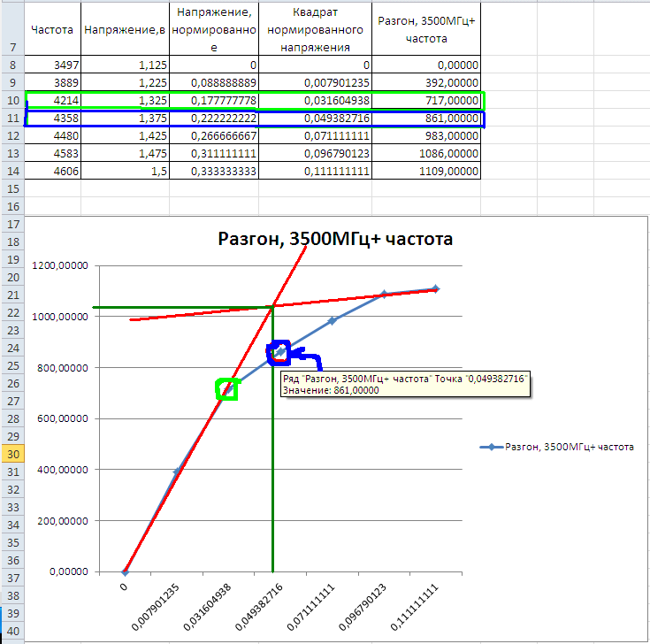Select cell with value 861,00000 in table

click(x=426, y=119)
